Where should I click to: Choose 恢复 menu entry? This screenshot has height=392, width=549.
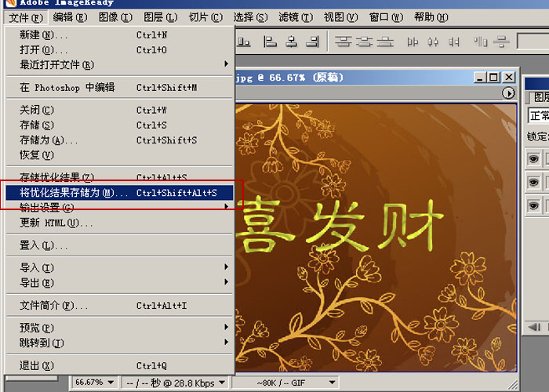[120, 155]
